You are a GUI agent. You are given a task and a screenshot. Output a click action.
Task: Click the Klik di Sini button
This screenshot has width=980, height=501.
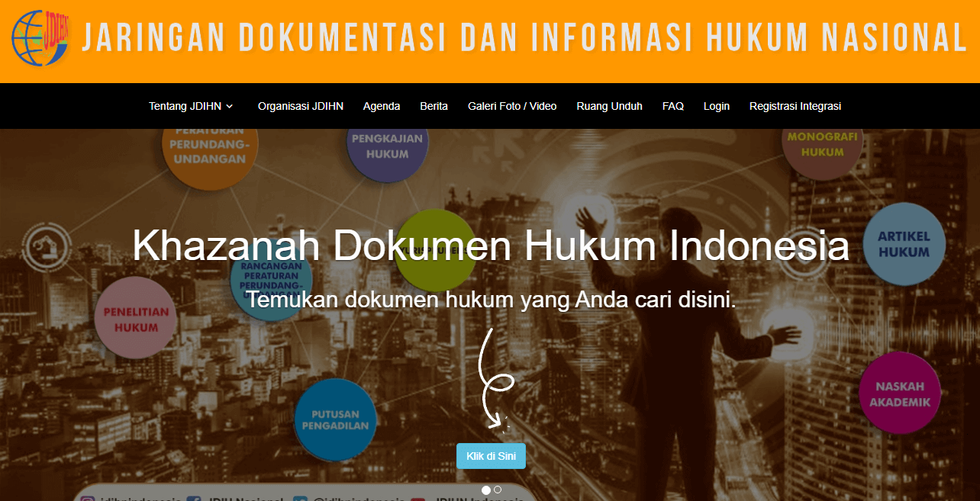pos(491,456)
